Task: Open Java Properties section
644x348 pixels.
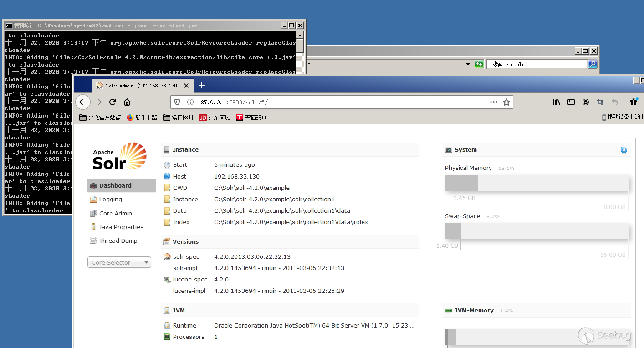Action: point(121,227)
